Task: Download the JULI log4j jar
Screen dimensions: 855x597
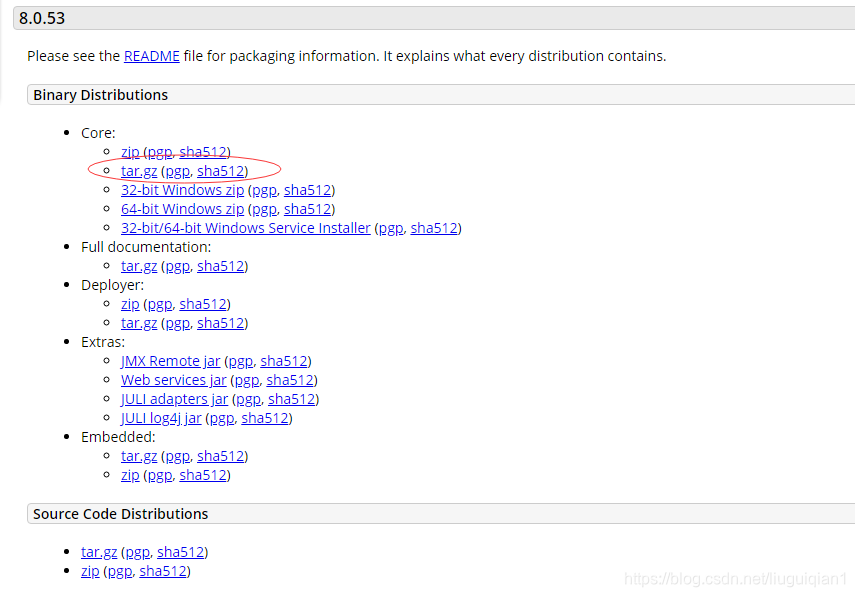Action: pos(161,418)
